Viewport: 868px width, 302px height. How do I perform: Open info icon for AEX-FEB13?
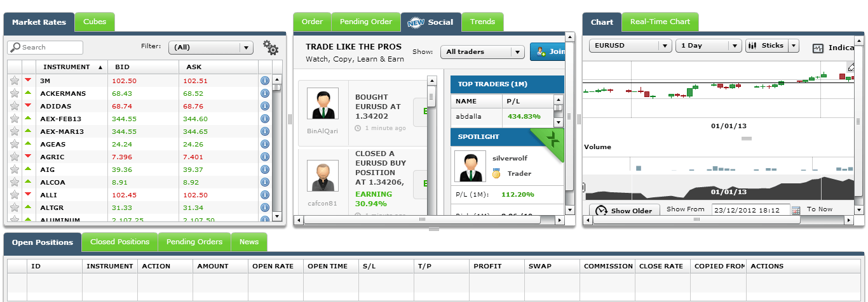tap(265, 119)
